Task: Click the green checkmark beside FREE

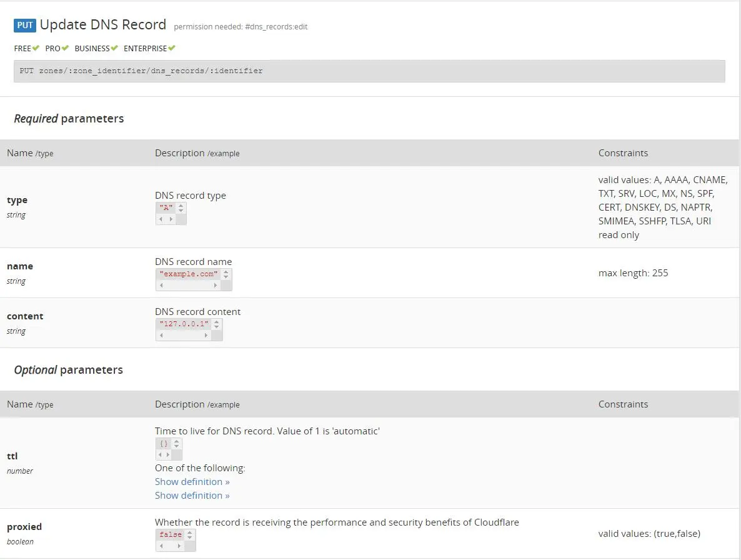Action: click(36, 48)
